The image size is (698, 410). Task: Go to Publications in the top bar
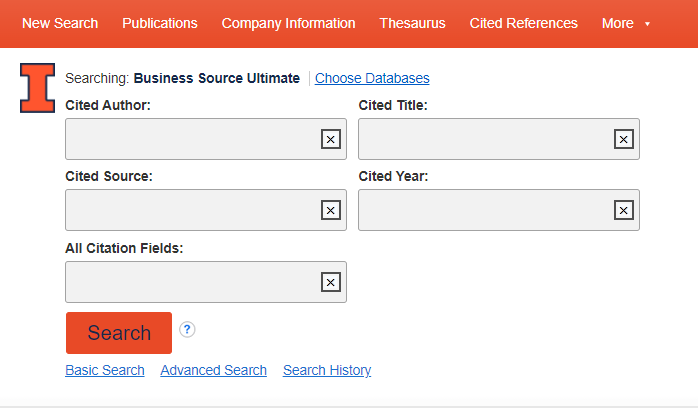(x=160, y=23)
